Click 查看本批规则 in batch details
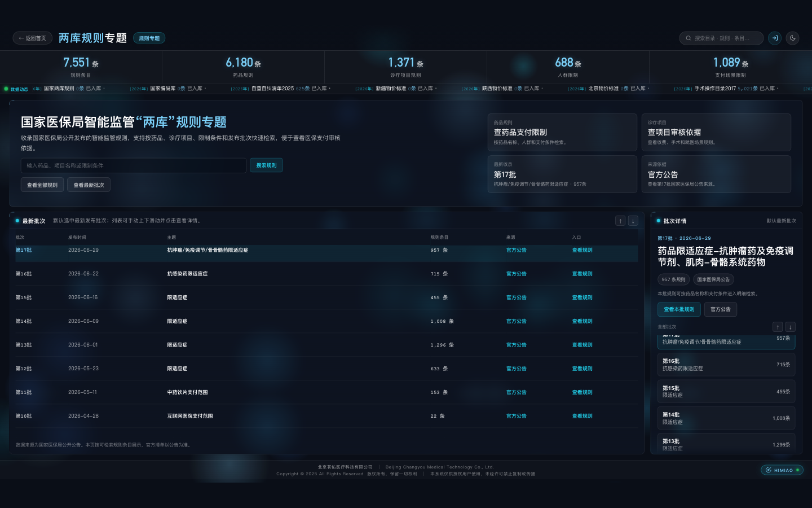 pos(679,309)
